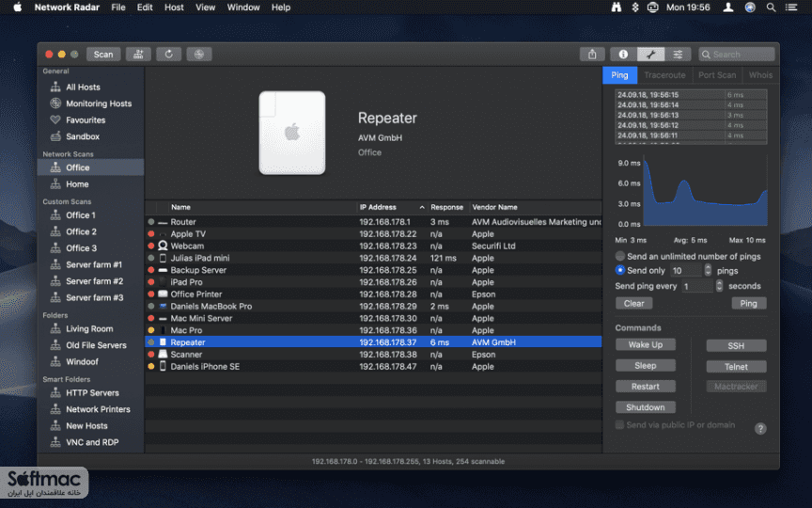
Task: Click the globe toolbar icon
Action: point(199,54)
